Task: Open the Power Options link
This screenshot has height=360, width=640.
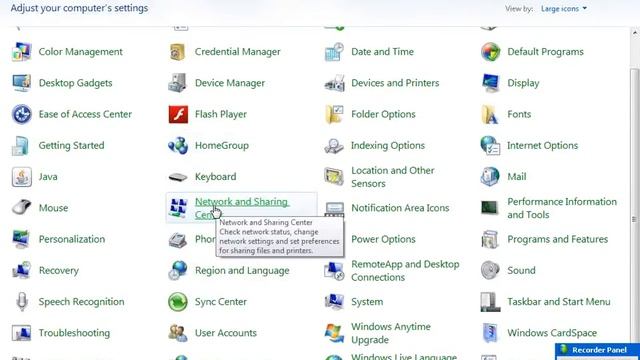Action: (x=383, y=239)
